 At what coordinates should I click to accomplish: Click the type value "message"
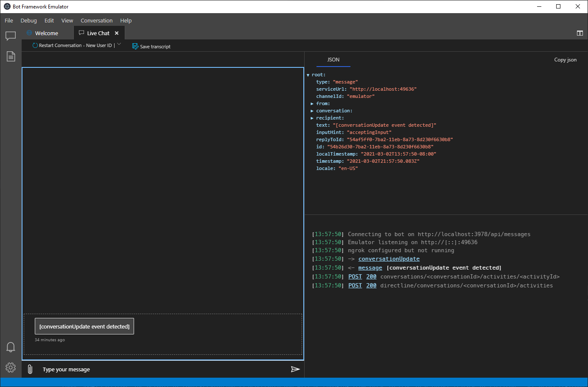point(345,82)
